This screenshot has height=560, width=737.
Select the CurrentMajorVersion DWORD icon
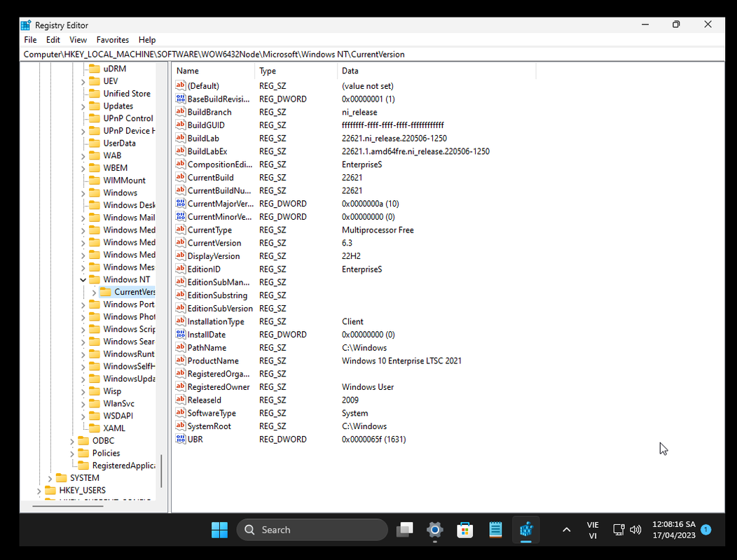click(x=181, y=204)
